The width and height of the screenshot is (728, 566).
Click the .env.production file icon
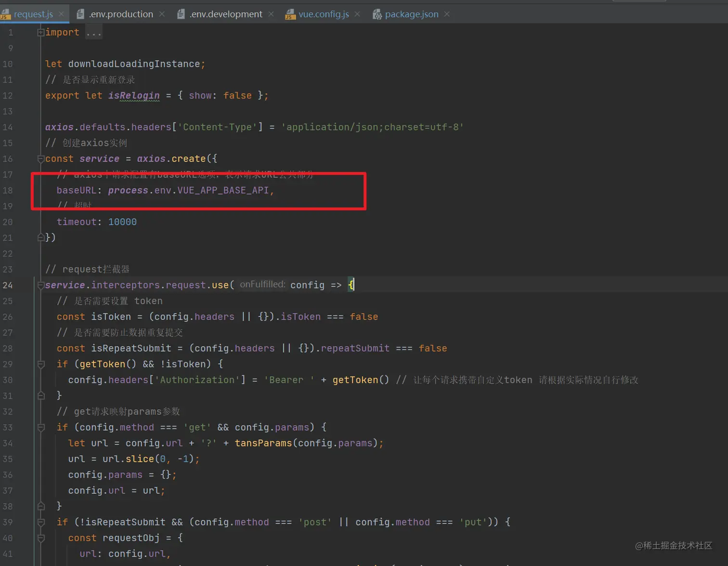[80, 14]
